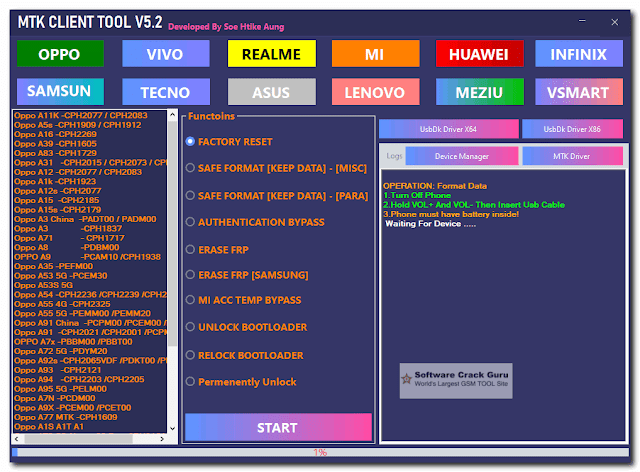Select Oppo A95 5G -PELM00

click(x=60, y=389)
